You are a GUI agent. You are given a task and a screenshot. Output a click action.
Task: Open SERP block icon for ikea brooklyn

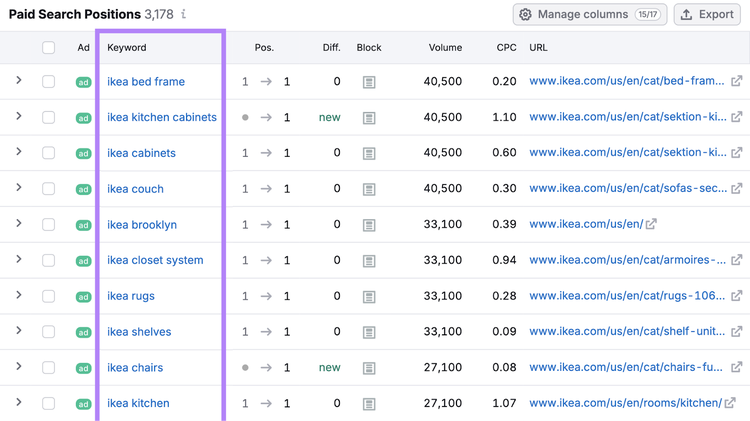click(x=369, y=225)
